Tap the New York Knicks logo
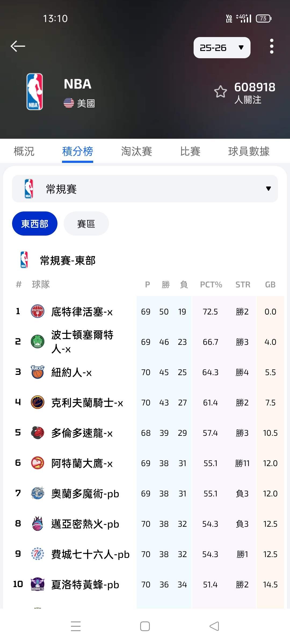The width and height of the screenshot is (290, 644). (38, 372)
